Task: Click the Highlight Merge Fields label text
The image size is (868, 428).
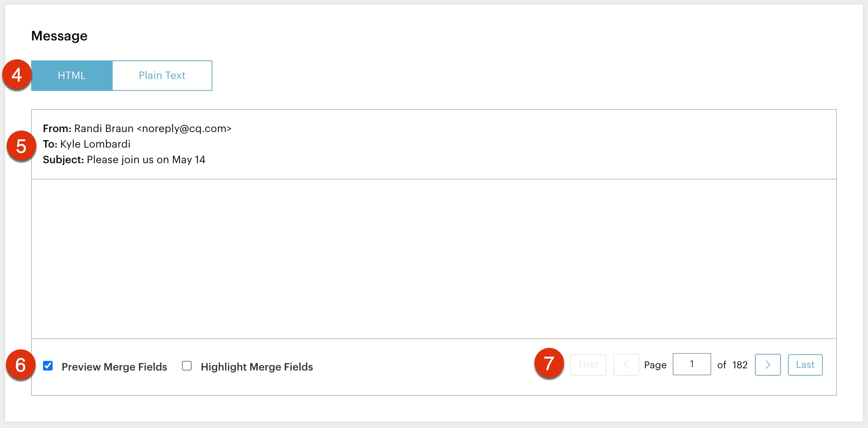Action: click(256, 367)
